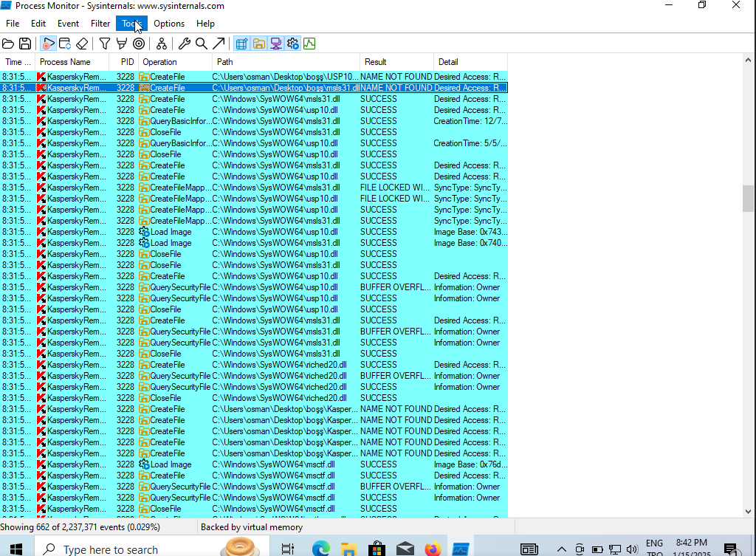Screen dimensions: 756x556
Task: Click 'Showing 662 of 2,237,371 events' status text
Action: tap(80, 527)
